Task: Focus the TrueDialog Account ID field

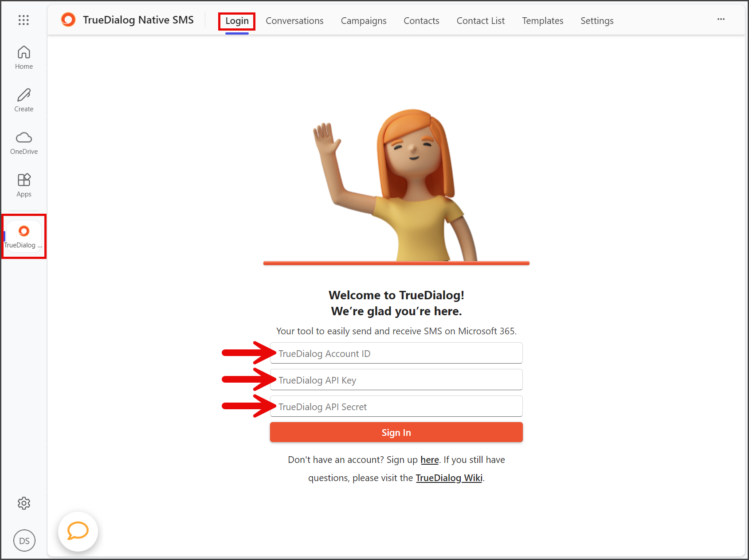Action: [396, 353]
